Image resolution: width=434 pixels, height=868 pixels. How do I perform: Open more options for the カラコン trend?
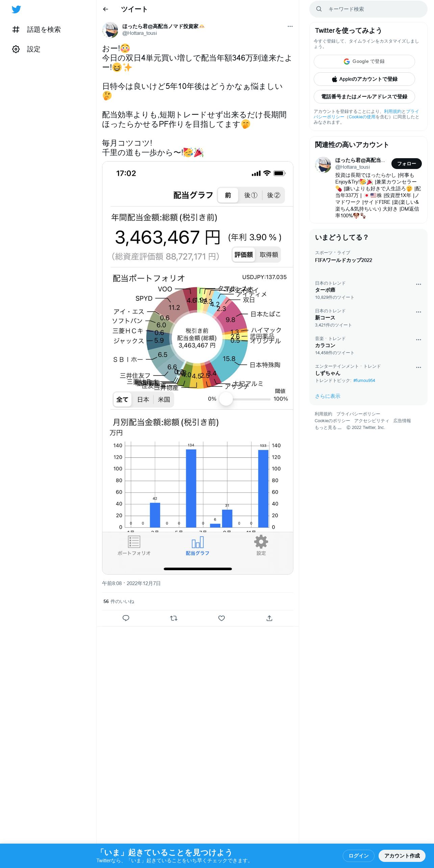click(x=418, y=340)
